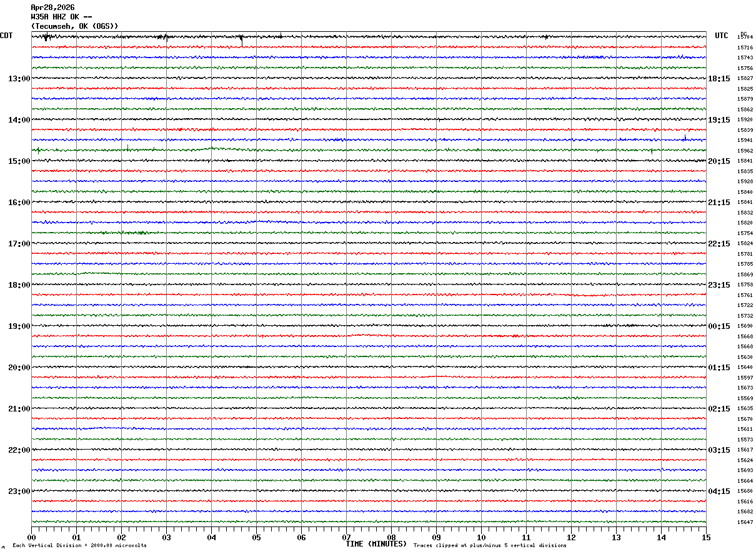
Task: Click DC offset value 15941
Action: tap(745, 141)
